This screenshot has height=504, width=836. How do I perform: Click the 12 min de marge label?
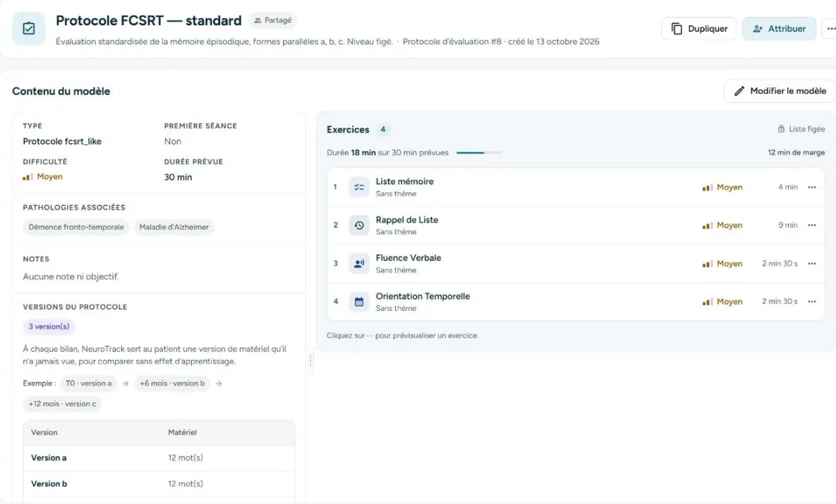pos(796,153)
